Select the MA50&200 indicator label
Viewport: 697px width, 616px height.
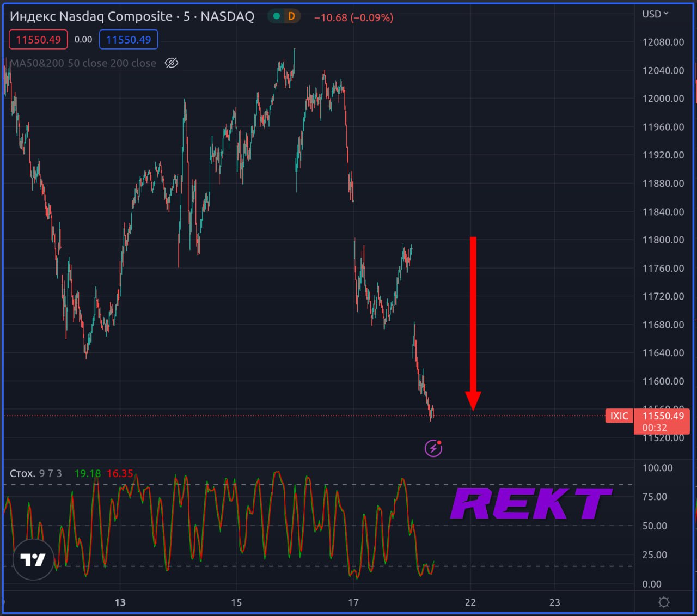83,63
